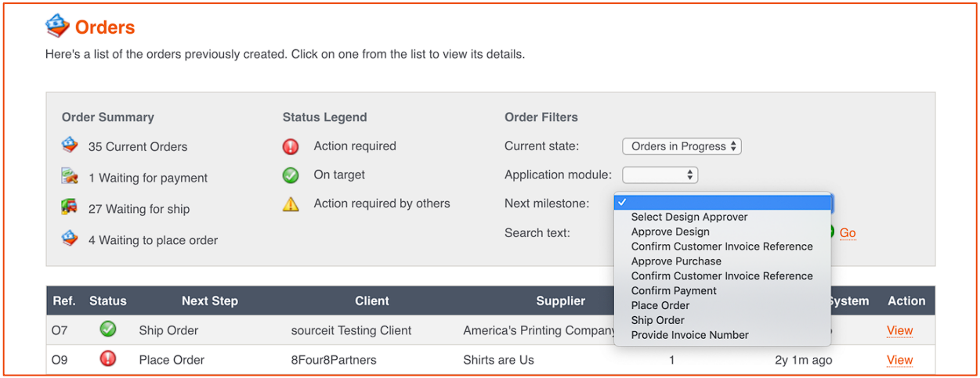Click the Orders header icon
The width and height of the screenshot is (980, 378).
pyautogui.click(x=57, y=27)
